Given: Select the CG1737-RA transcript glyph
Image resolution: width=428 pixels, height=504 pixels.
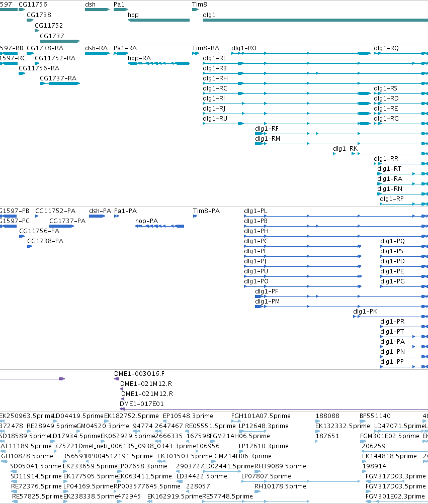Looking at the screenshot, I should (60, 83).
